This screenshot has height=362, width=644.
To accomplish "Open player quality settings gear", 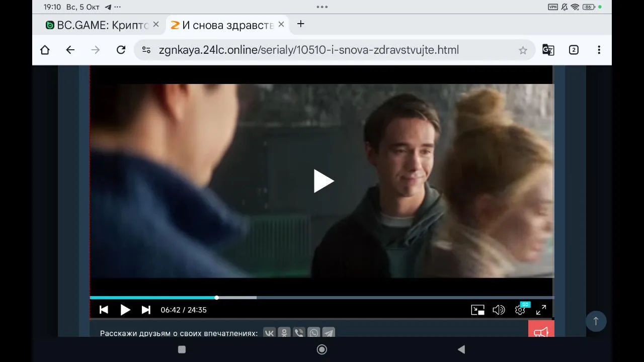I will pyautogui.click(x=520, y=310).
